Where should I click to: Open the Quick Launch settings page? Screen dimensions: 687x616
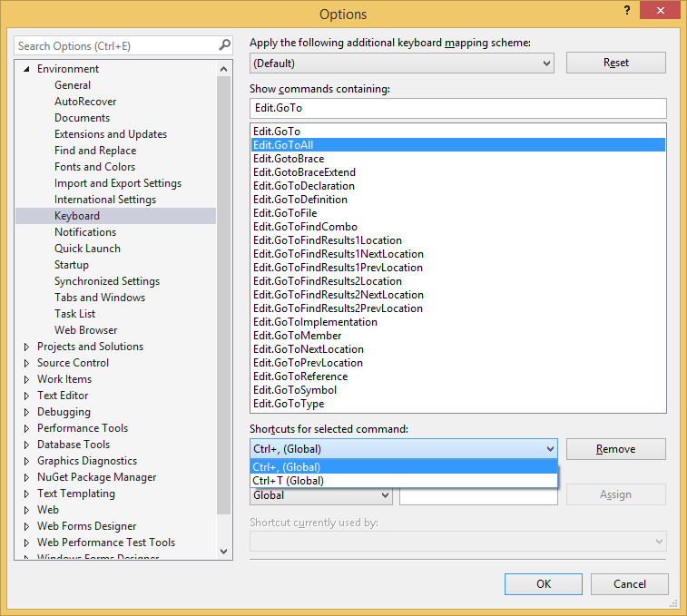tap(87, 249)
